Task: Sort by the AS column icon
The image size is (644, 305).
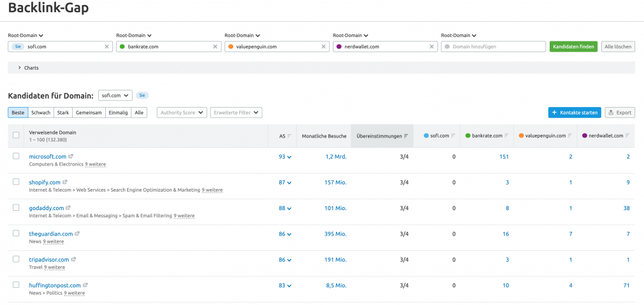Action: 289,136
